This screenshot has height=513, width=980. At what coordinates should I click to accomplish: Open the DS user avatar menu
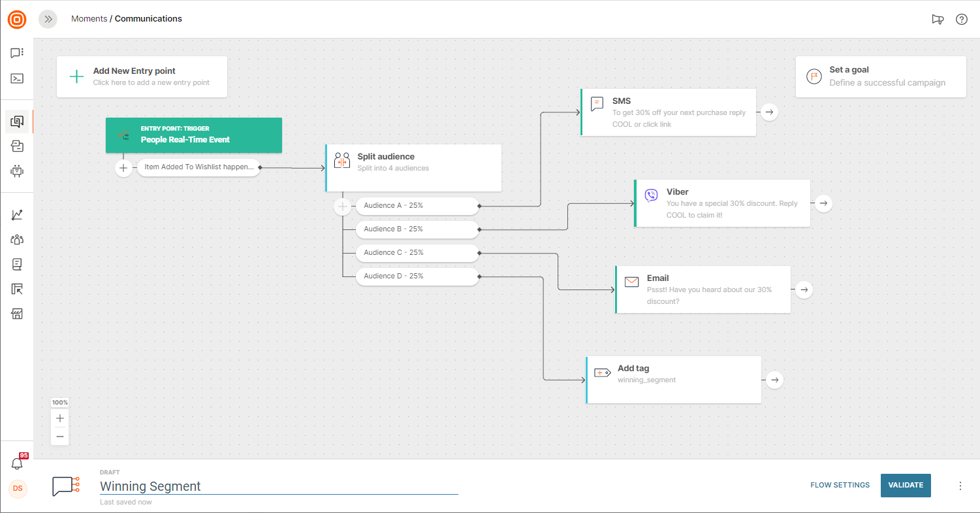(x=18, y=489)
